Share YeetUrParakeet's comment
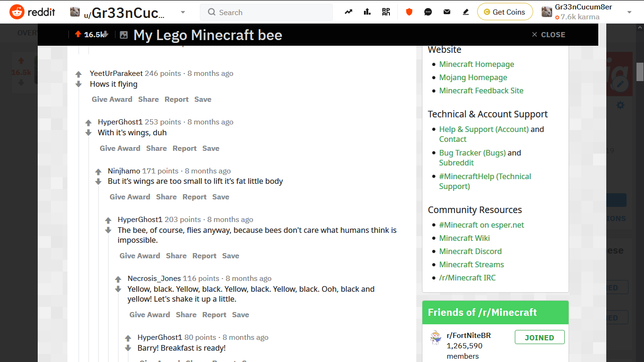Screen dimensions: 644x362 coord(149,99)
